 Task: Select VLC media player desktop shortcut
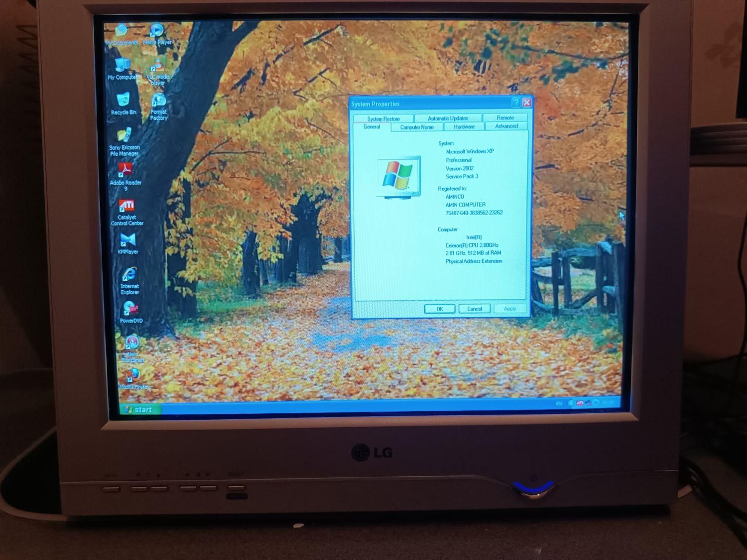pyautogui.click(x=158, y=73)
